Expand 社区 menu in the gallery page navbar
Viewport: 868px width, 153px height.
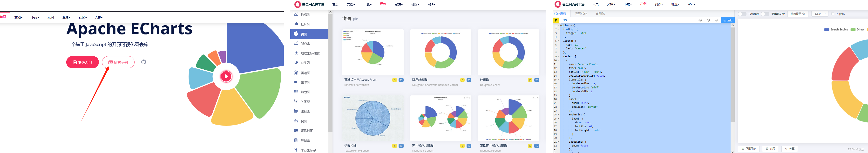pos(415,4)
